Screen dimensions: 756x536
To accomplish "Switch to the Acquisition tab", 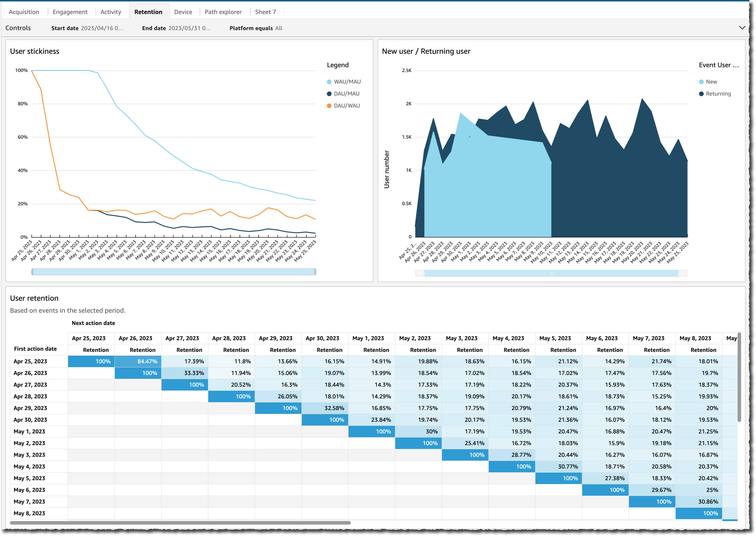I will [x=24, y=12].
